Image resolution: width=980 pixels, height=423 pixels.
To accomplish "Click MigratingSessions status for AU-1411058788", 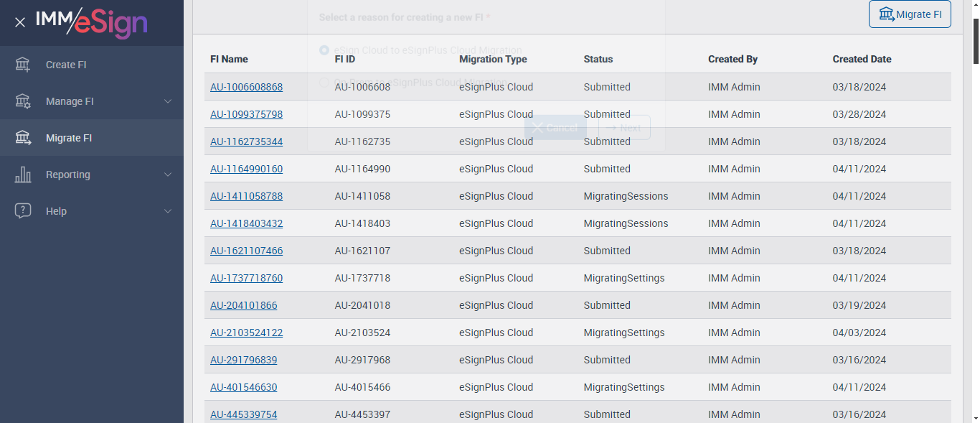I will pyautogui.click(x=626, y=196).
